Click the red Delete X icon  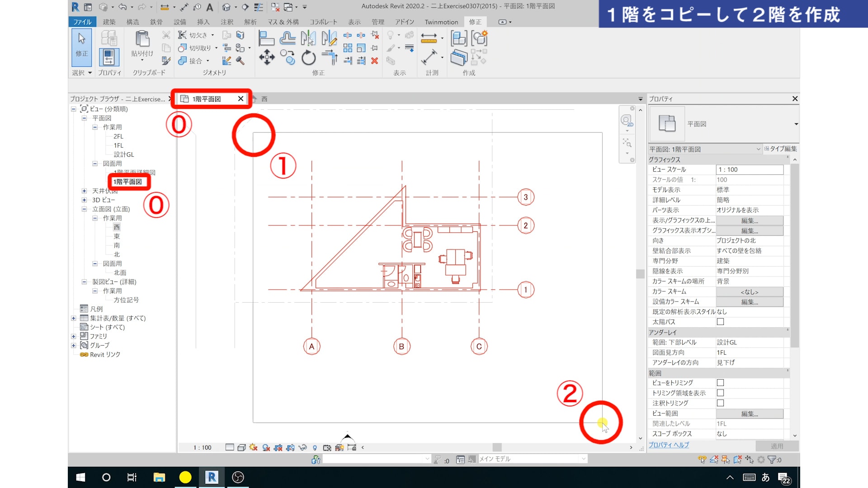374,61
